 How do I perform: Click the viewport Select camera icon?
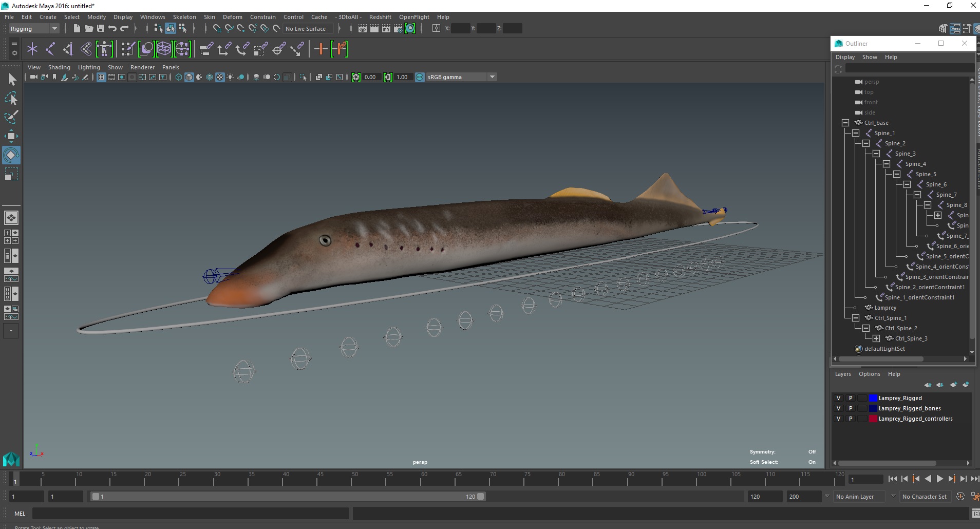tap(33, 77)
